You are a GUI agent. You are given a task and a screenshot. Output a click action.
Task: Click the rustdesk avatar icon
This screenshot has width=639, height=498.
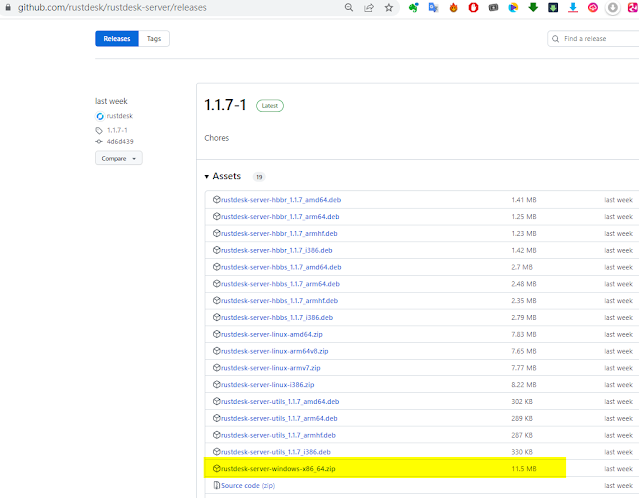point(100,116)
